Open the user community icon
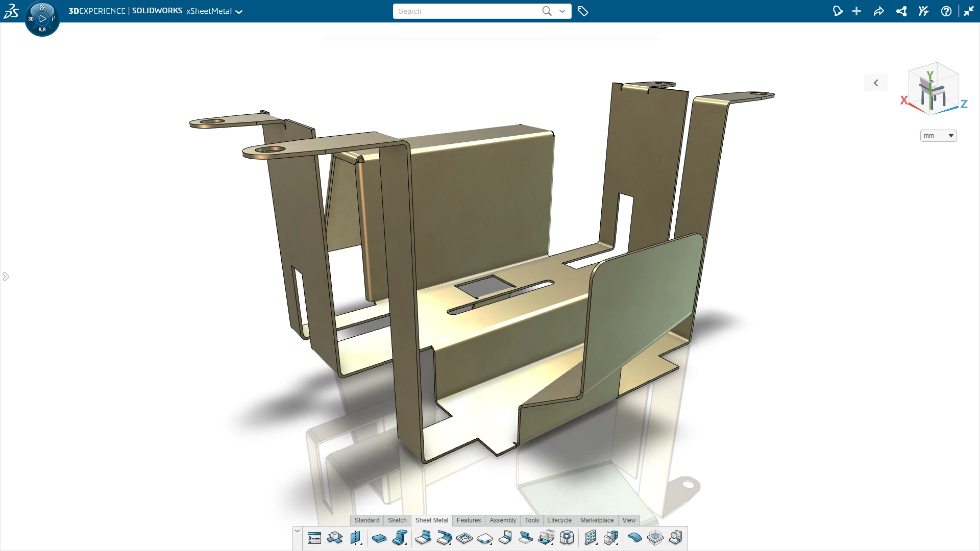The width and height of the screenshot is (980, 551). click(923, 11)
